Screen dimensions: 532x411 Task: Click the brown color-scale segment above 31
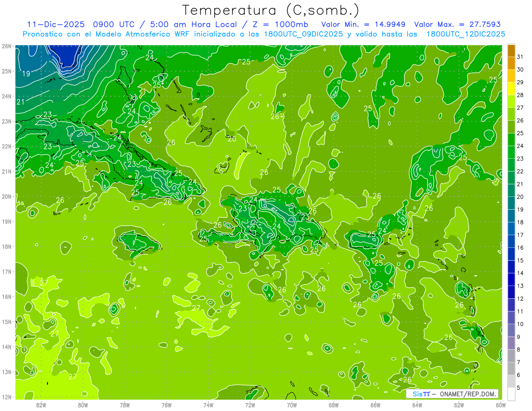click(511, 51)
